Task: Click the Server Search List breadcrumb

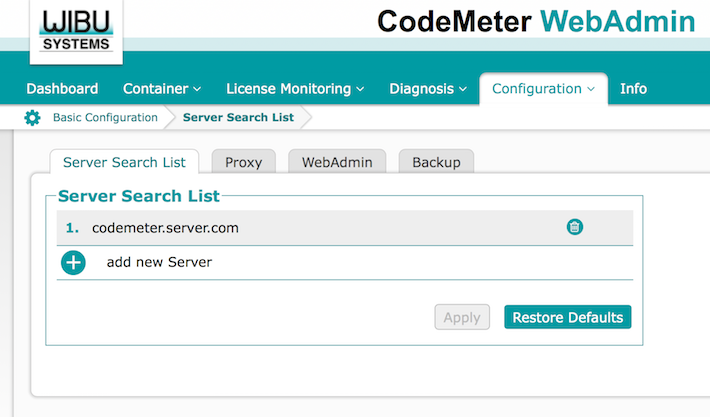Action: point(238,118)
